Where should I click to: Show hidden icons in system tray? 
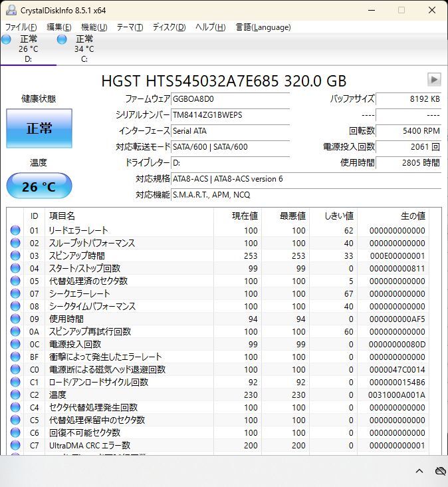click(x=419, y=471)
